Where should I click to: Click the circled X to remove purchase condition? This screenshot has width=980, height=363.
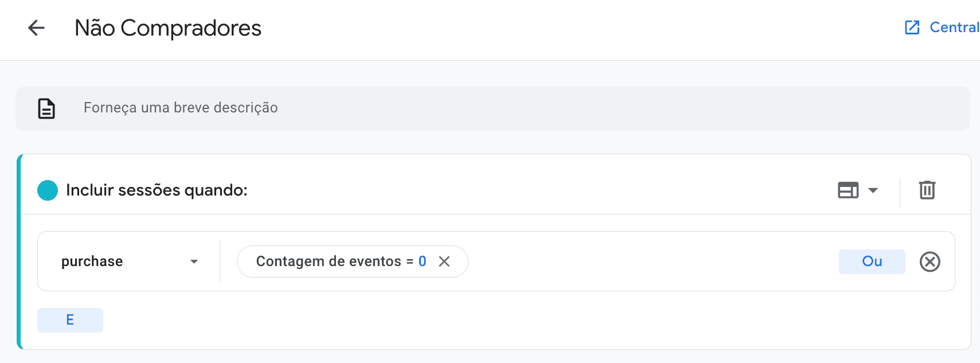930,261
